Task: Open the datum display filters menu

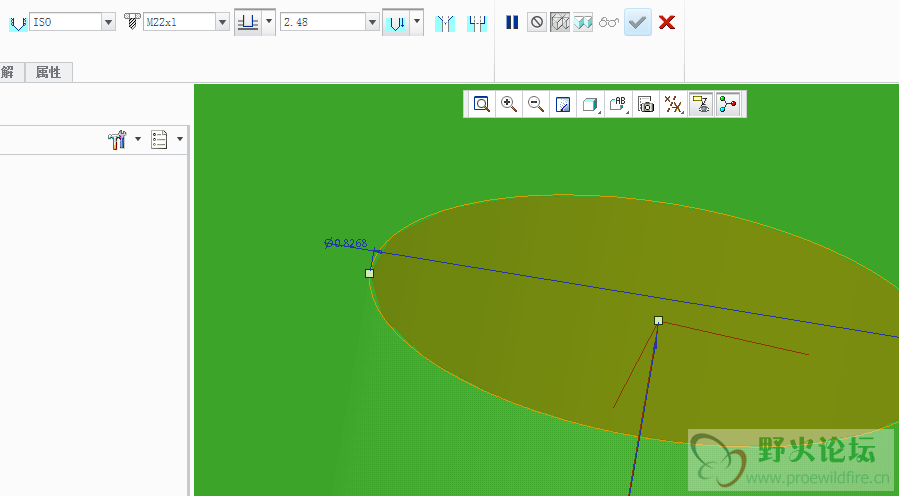Action: (674, 104)
